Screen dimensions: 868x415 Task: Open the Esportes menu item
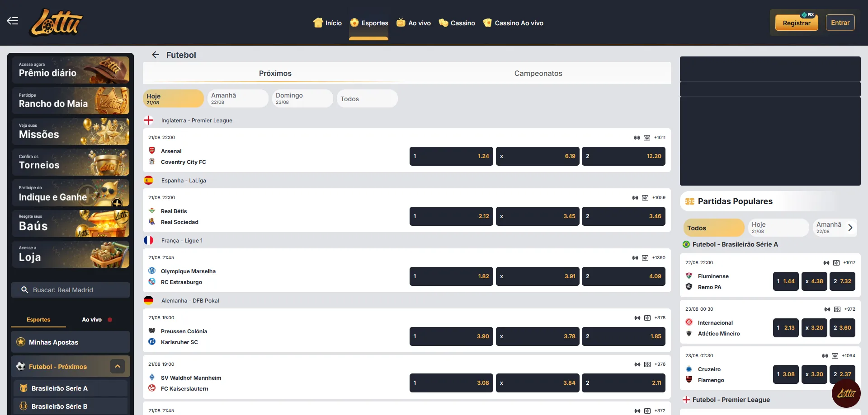[369, 23]
